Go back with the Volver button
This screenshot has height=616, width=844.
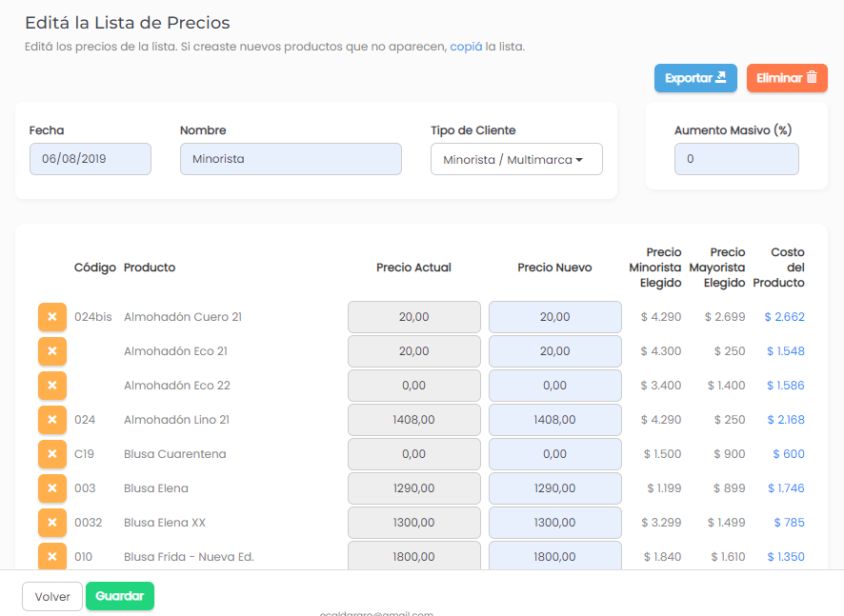point(52,597)
